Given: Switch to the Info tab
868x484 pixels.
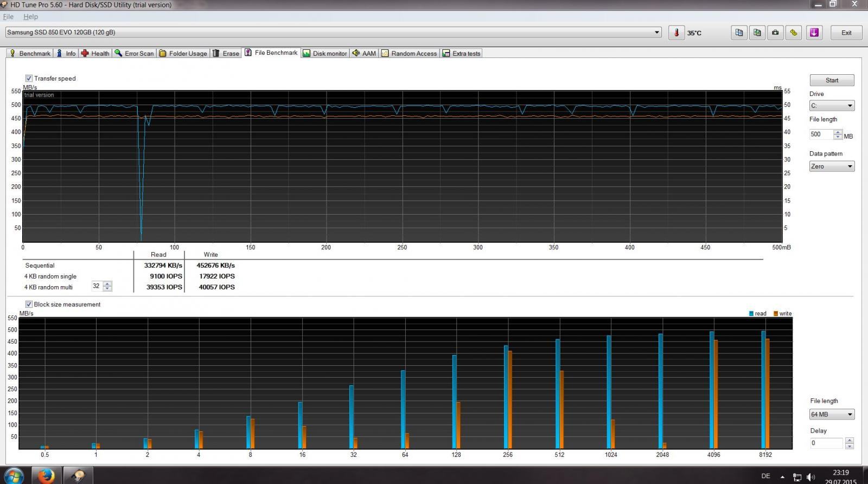Looking at the screenshot, I should pyautogui.click(x=66, y=53).
